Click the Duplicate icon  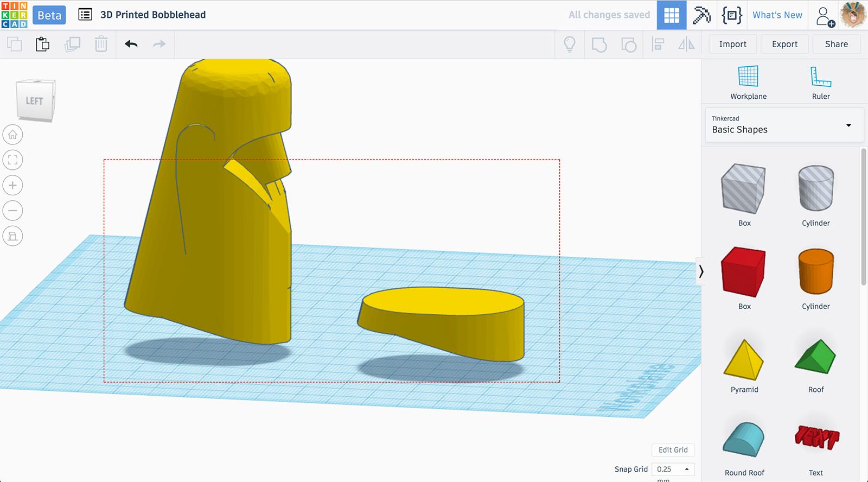click(x=72, y=44)
